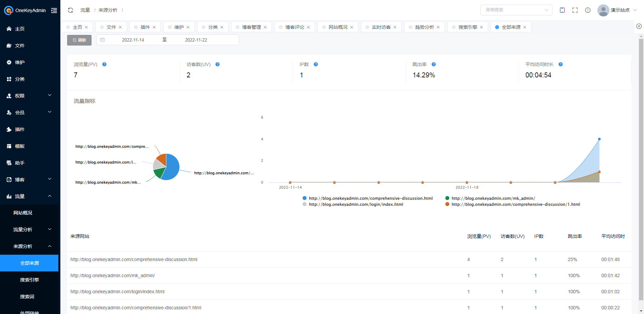644x314 pixels.
Task: Click green slice of pie chart
Action: tap(160, 173)
